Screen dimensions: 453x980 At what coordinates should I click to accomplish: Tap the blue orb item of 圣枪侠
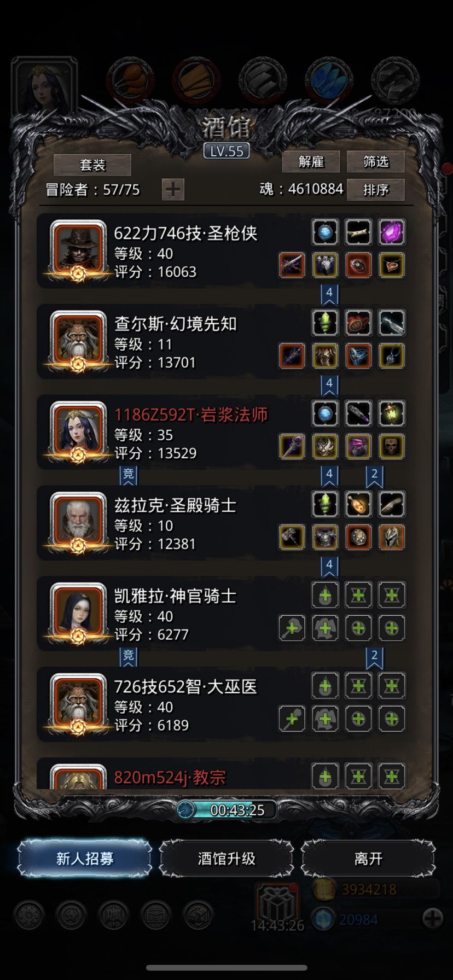(x=326, y=232)
